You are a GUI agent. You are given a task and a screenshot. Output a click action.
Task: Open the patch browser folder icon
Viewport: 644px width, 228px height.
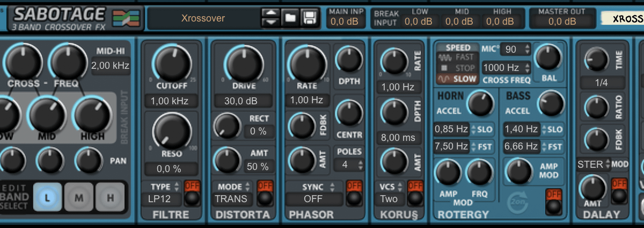coord(290,18)
